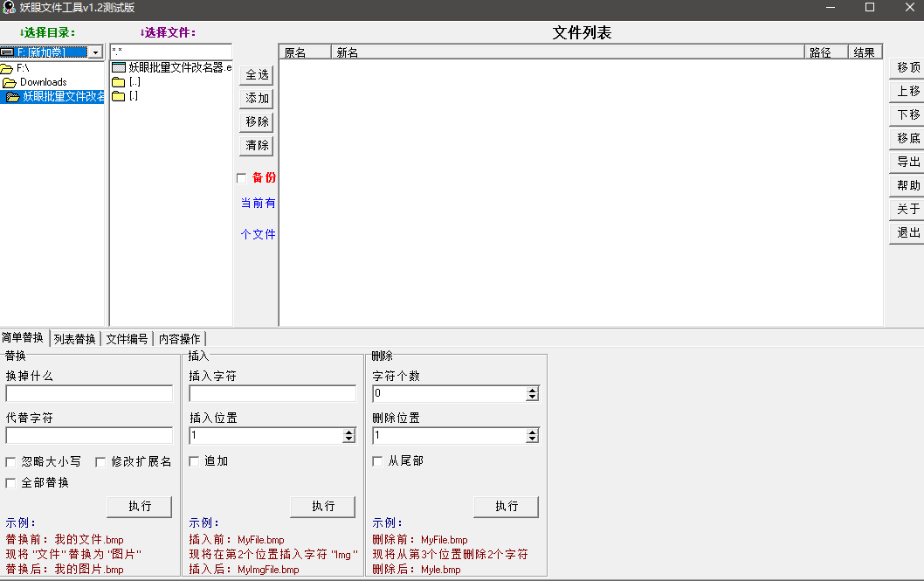Enable the 全部替换 checkbox
Image resolution: width=924 pixels, height=581 pixels.
(10, 483)
